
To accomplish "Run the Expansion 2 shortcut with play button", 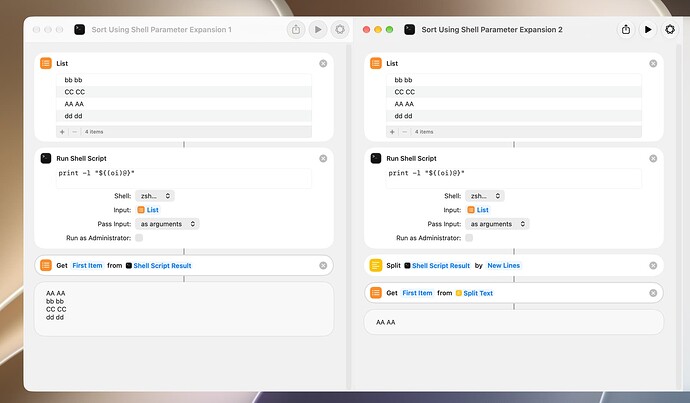I will pos(648,29).
